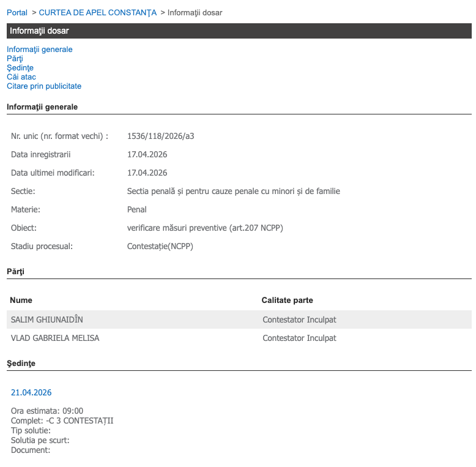Viewport: 476px width, 467px height.
Task: Click the verificare măsuri preventive object text
Action: point(205,228)
